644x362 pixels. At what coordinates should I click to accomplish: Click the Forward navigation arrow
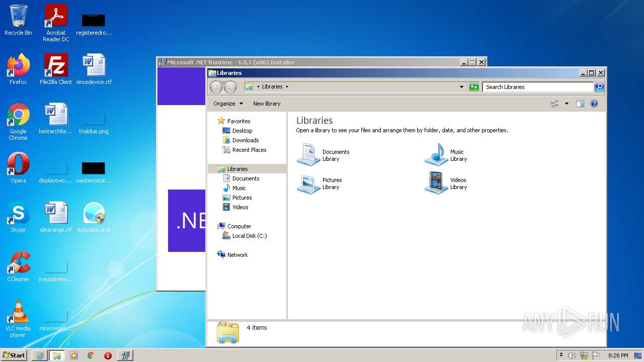point(230,87)
